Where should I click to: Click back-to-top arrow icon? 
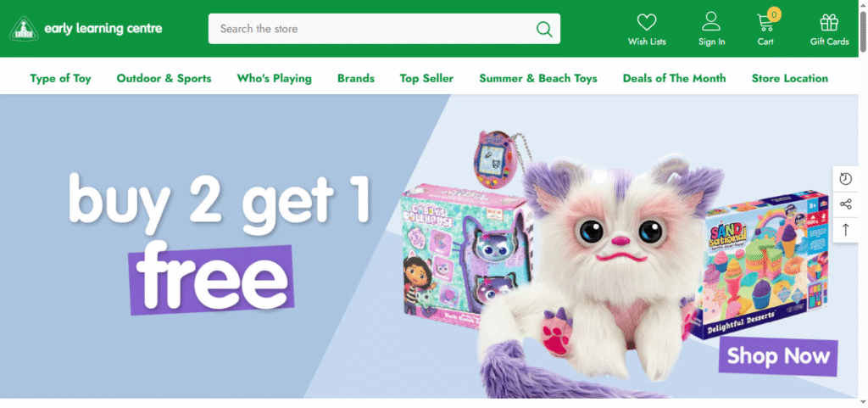point(846,229)
